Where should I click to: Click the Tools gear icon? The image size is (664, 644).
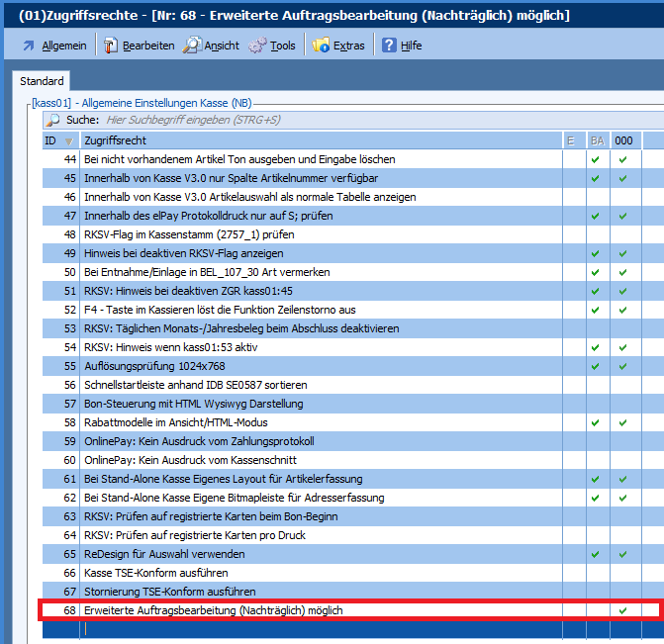coord(257,46)
